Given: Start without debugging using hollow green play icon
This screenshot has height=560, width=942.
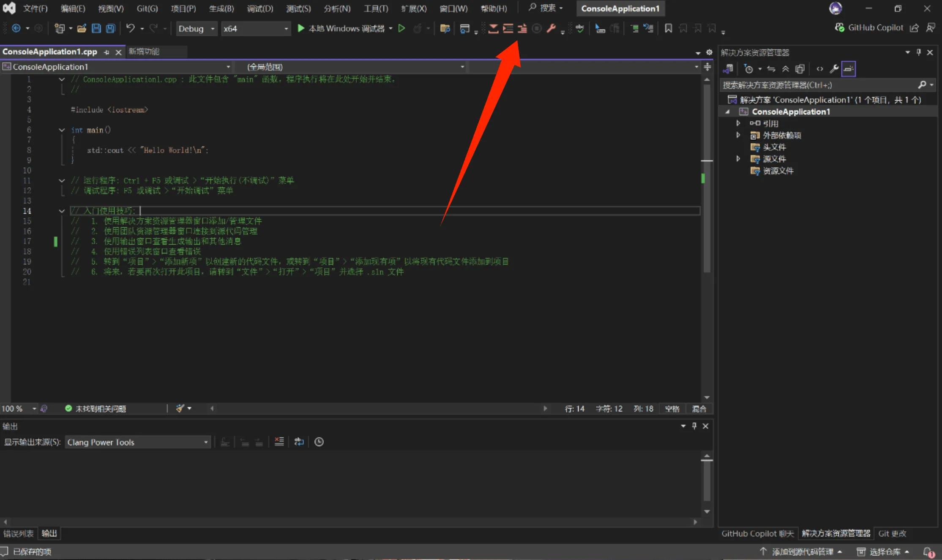Looking at the screenshot, I should (401, 28).
